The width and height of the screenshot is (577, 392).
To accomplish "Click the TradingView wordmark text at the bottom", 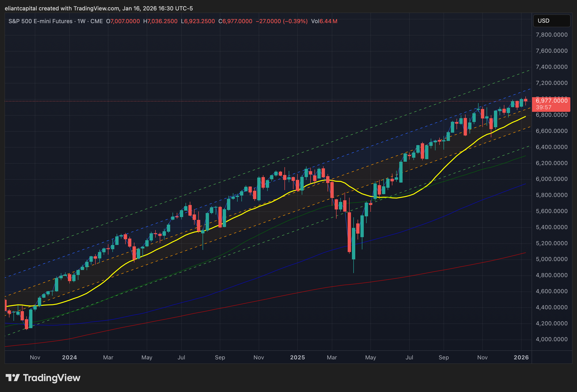I will point(52,378).
